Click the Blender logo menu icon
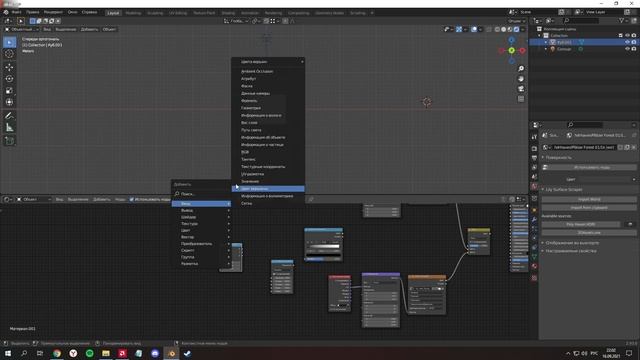 pyautogui.click(x=6, y=12)
